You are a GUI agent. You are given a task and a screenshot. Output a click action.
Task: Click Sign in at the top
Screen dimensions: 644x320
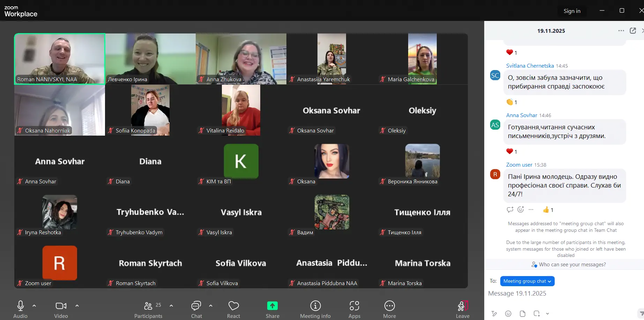(572, 11)
